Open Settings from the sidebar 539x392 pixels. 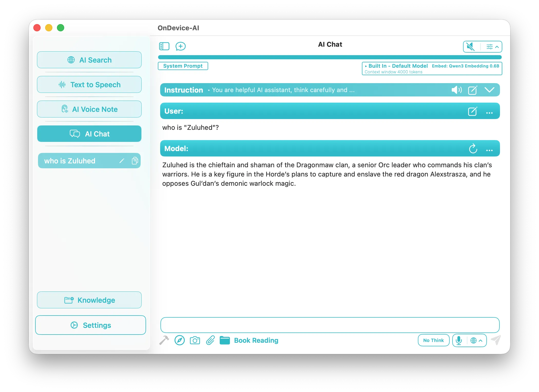click(91, 325)
